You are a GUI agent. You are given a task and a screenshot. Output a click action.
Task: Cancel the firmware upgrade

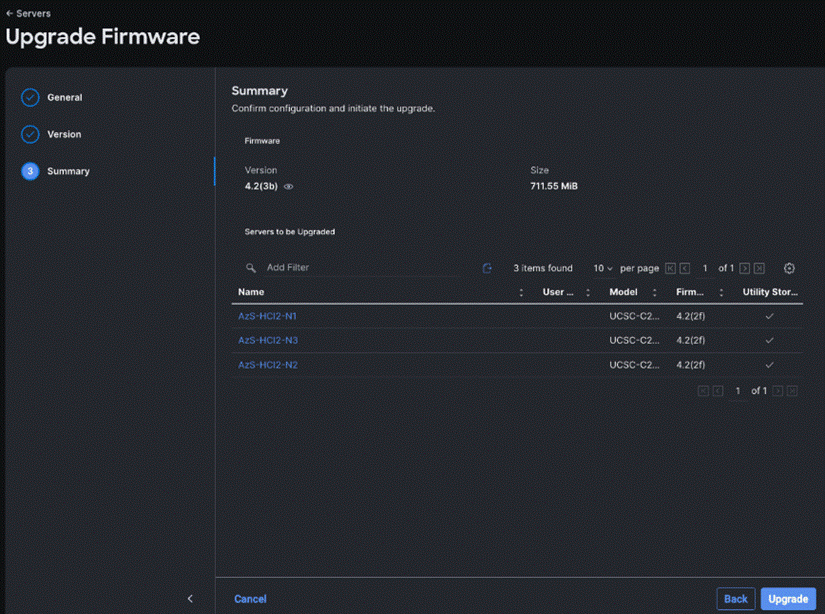tap(250, 598)
